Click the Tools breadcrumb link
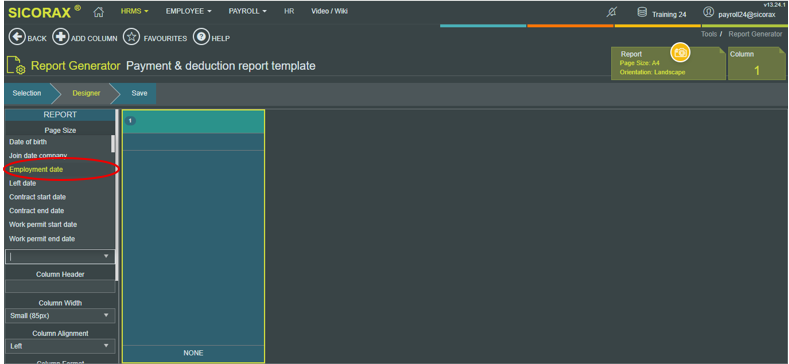Screen dimensions: 789x364 coord(708,34)
